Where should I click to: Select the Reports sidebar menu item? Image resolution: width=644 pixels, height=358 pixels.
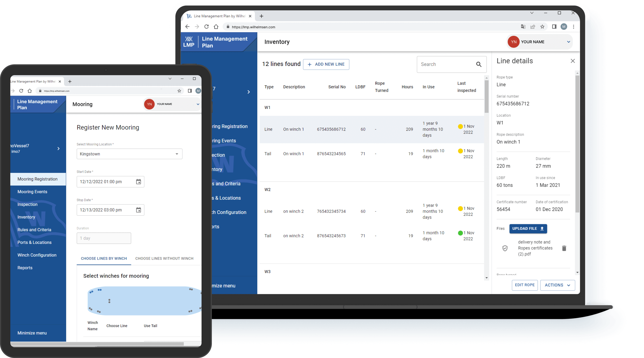[x=25, y=267]
